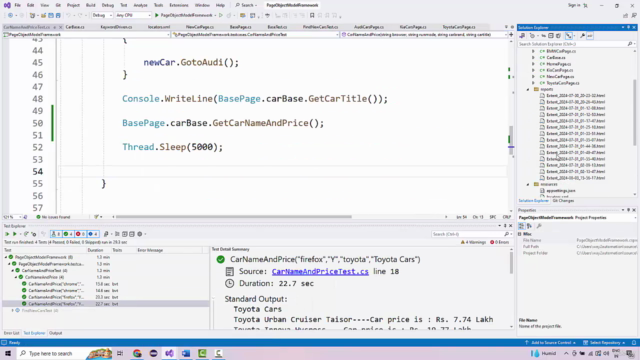Switch to the Error List tab
The image size is (640, 360).
11,333
